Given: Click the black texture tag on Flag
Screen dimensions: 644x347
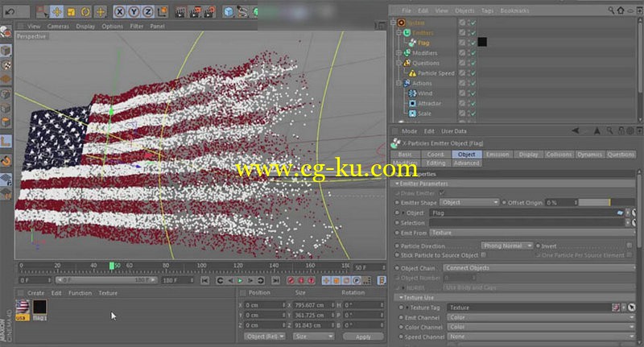Looking at the screenshot, I should coord(482,42).
